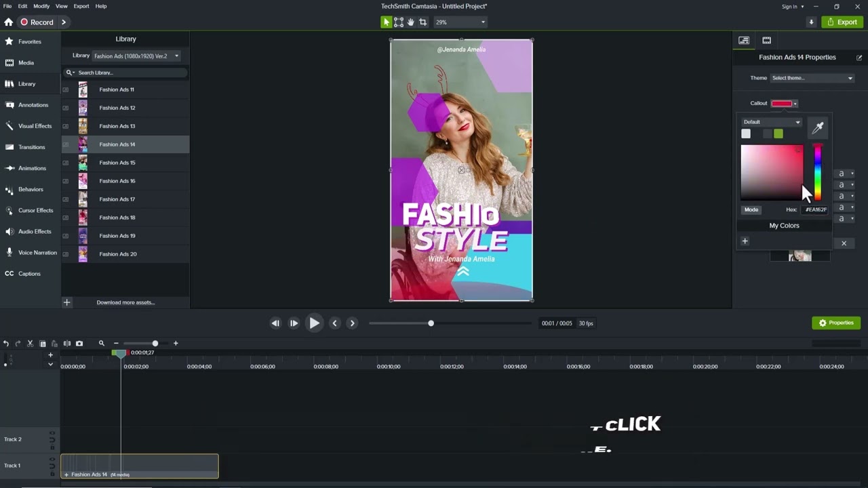Select the Crop tool above canvas
The height and width of the screenshot is (488, 868).
(423, 22)
